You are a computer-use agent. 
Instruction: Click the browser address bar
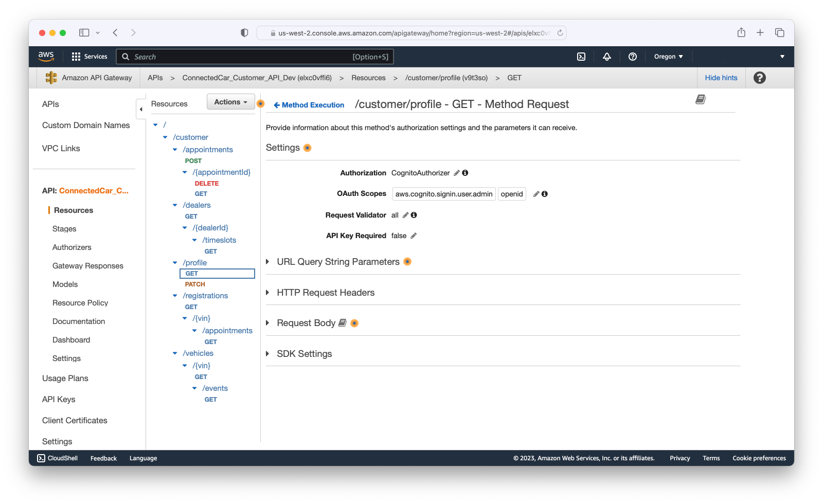pos(411,33)
